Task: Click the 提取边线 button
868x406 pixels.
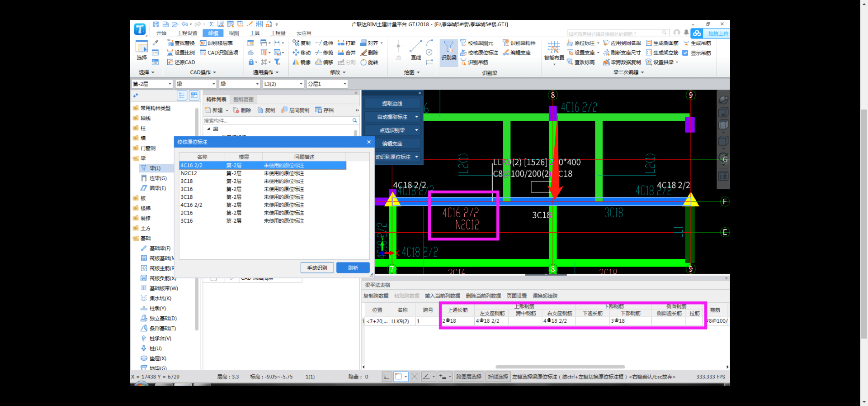Action: pyautogui.click(x=392, y=104)
